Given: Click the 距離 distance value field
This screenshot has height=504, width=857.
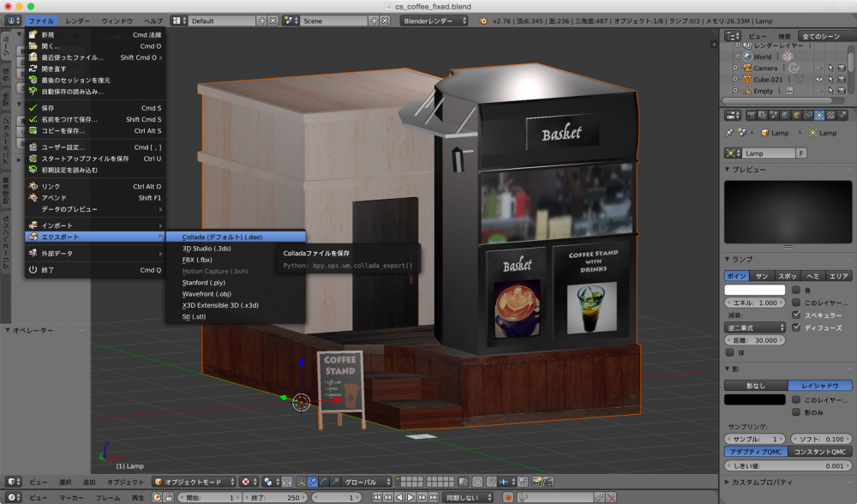Looking at the screenshot, I should [x=753, y=339].
